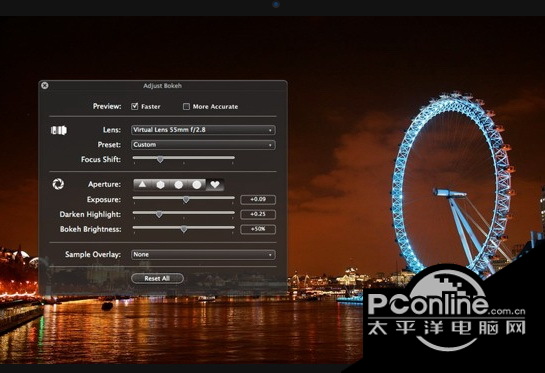Viewport: 545px width, 373px height.
Task: Select the hexagon aperture shape
Action: click(x=160, y=185)
